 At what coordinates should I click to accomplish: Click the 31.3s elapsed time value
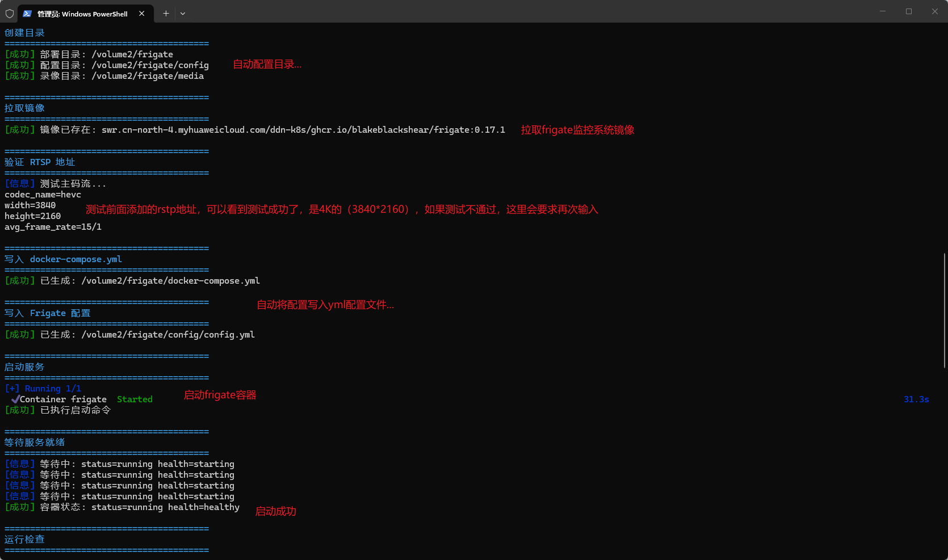tap(916, 399)
